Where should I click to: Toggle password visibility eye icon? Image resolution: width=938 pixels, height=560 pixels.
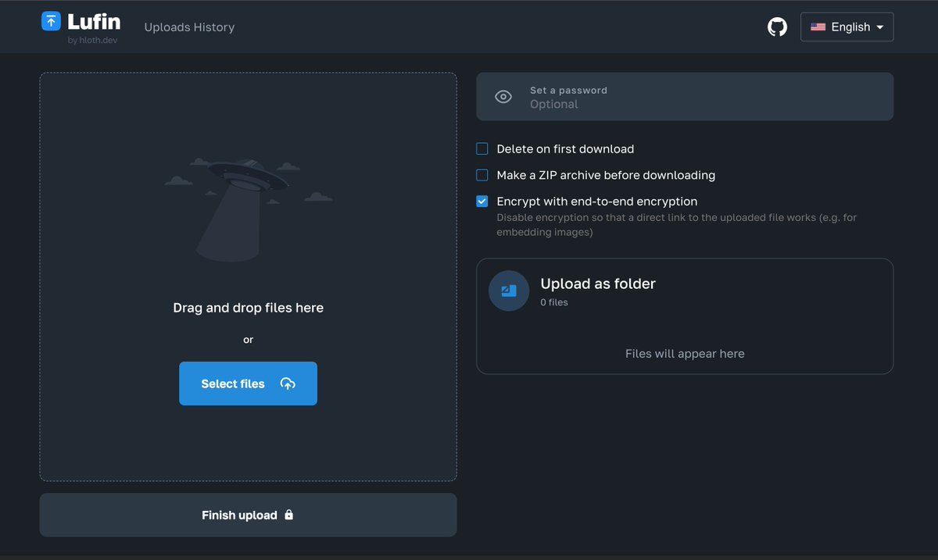503,97
